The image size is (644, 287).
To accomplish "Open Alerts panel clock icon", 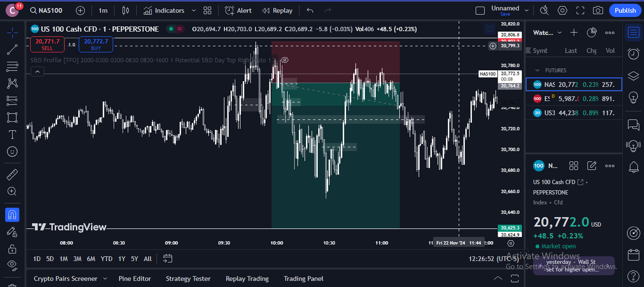I will coord(633,53).
